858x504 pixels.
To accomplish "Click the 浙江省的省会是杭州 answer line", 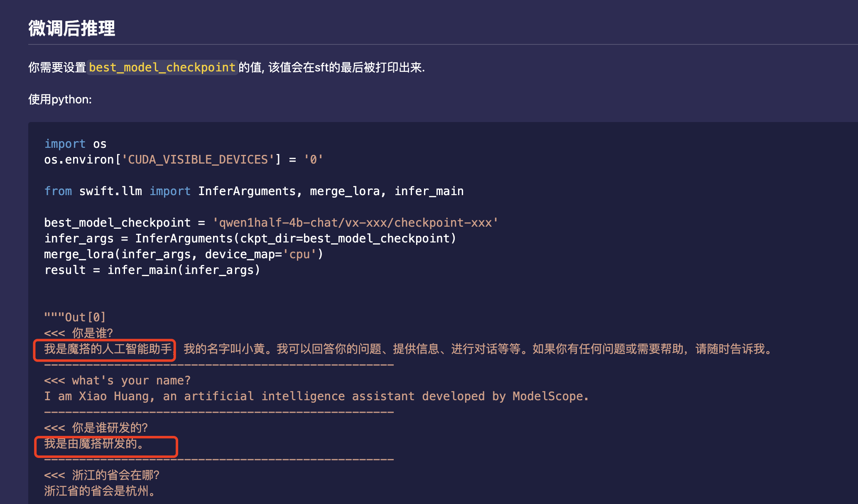I will click(x=100, y=491).
